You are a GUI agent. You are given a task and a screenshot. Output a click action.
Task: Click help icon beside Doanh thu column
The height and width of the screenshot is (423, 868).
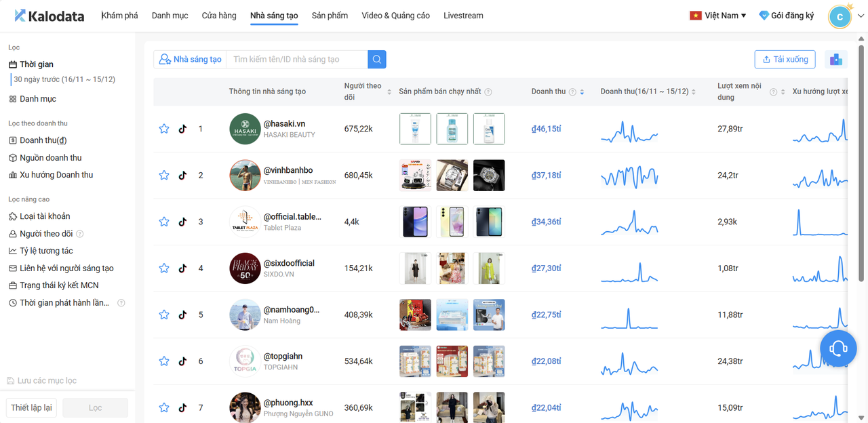point(572,92)
